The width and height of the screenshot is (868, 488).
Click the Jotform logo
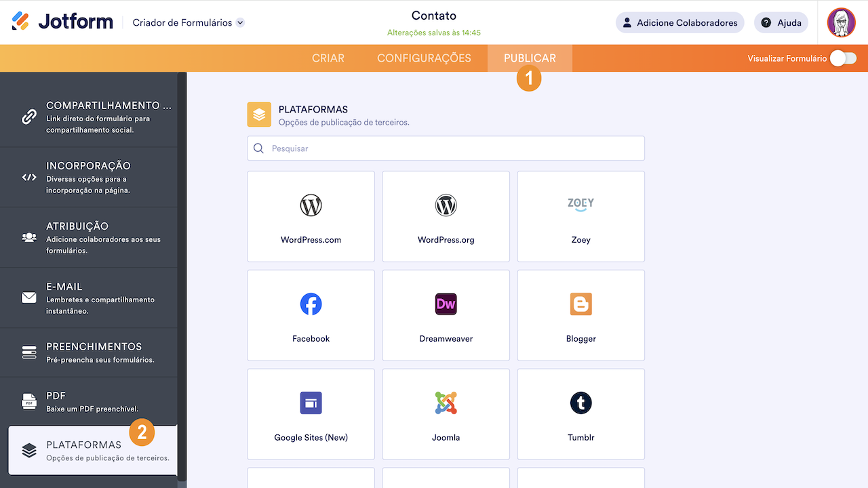click(x=62, y=22)
